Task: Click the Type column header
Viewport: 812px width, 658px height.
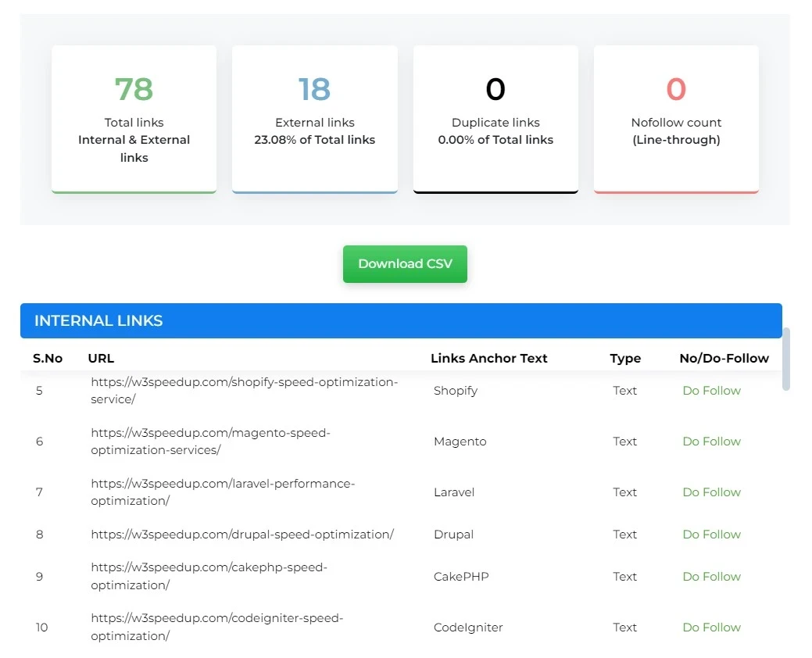Action: point(625,359)
